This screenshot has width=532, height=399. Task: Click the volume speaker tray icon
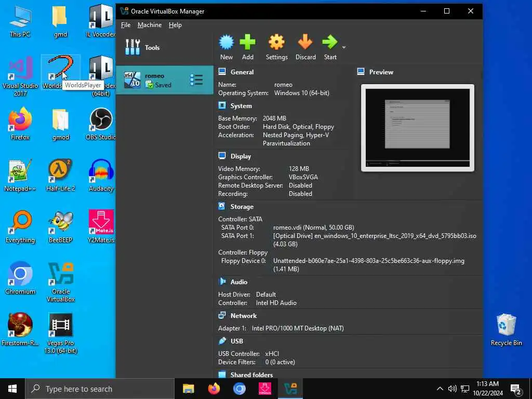(453, 389)
